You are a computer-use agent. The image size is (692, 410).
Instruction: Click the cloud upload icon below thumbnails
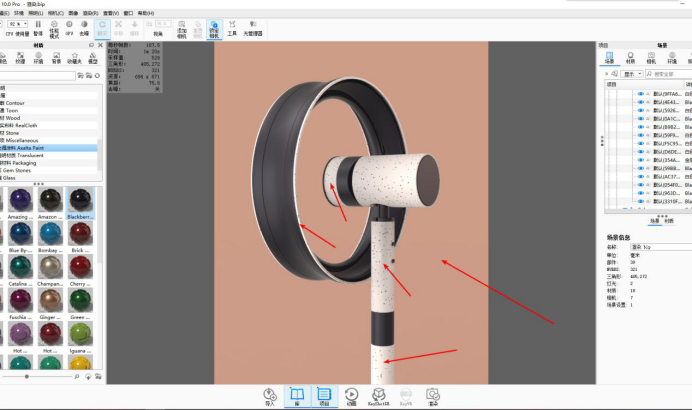(x=88, y=376)
